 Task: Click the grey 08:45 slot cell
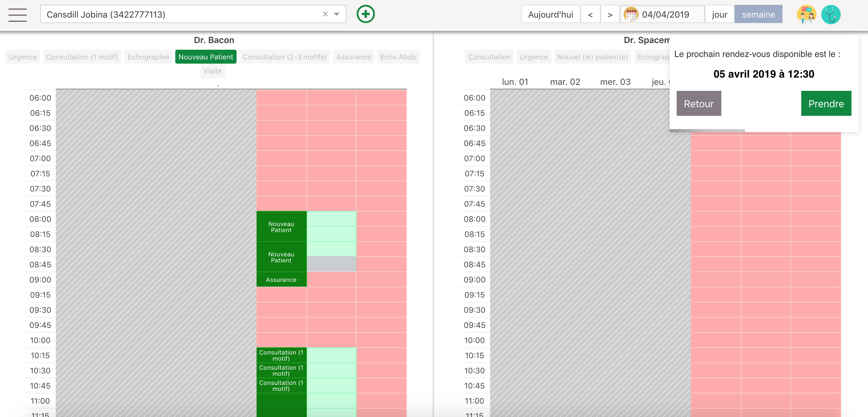[x=331, y=264]
